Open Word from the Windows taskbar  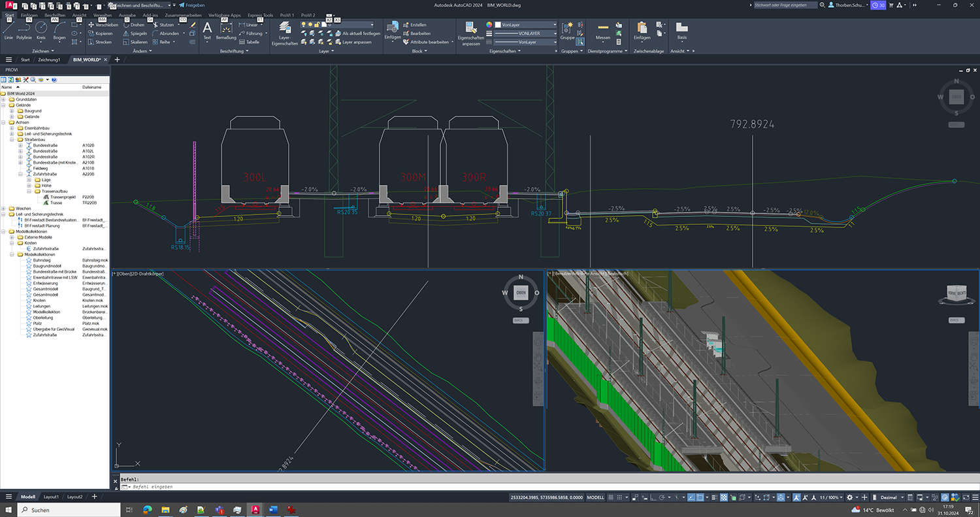273,510
